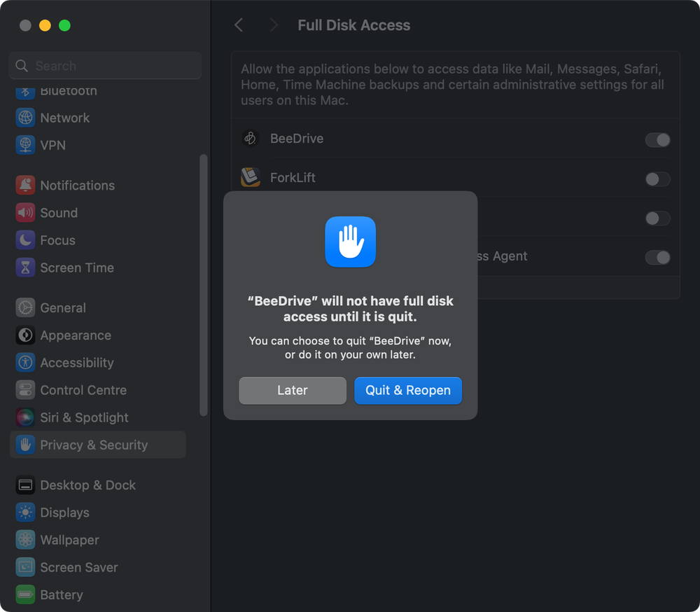Toggle Full Disk Access for BeeDrive

pos(657,140)
